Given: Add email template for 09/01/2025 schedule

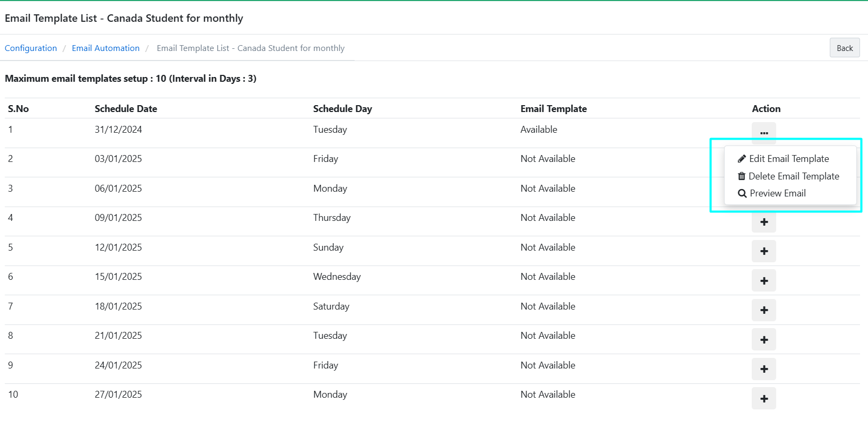Looking at the screenshot, I should tap(763, 222).
